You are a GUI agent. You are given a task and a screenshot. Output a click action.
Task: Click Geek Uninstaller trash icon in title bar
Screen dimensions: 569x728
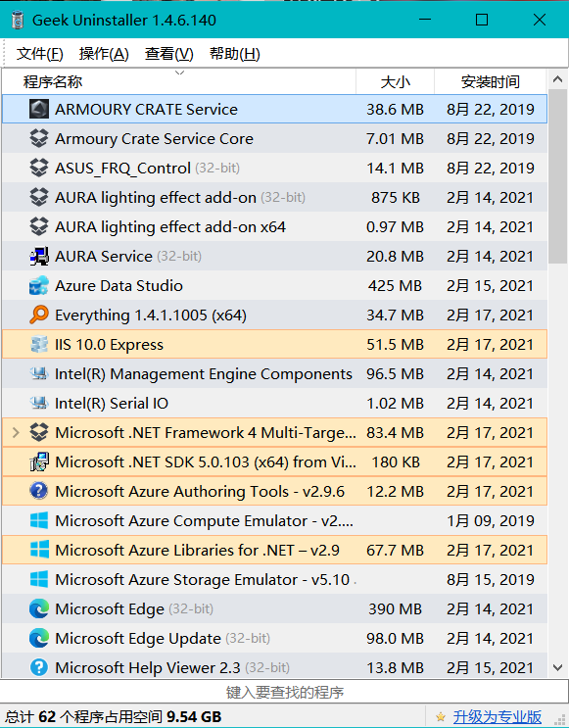click(x=18, y=20)
